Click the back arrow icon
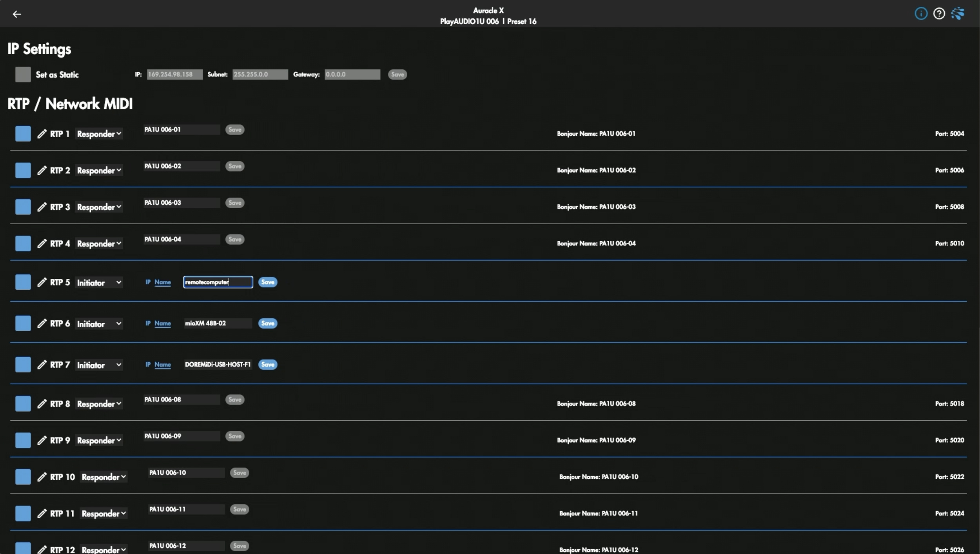Viewport: 980px width, 554px height. (x=16, y=14)
